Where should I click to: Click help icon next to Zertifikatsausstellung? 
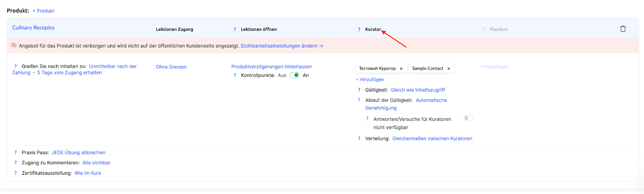(16, 173)
